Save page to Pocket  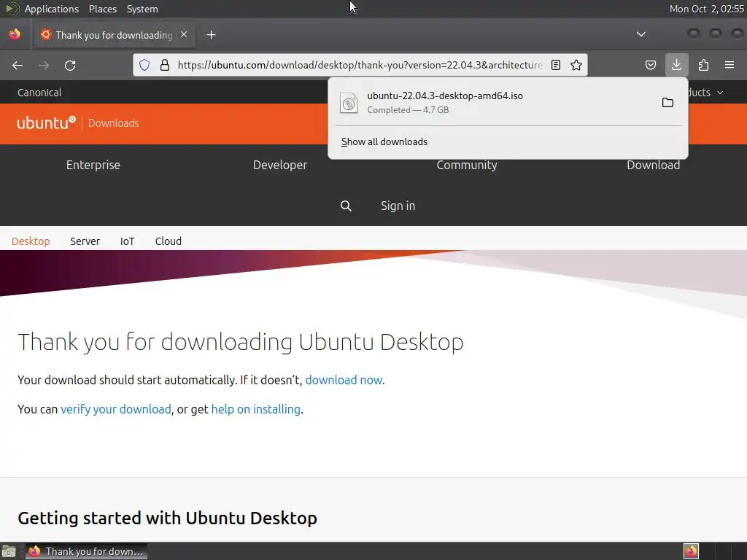point(650,65)
